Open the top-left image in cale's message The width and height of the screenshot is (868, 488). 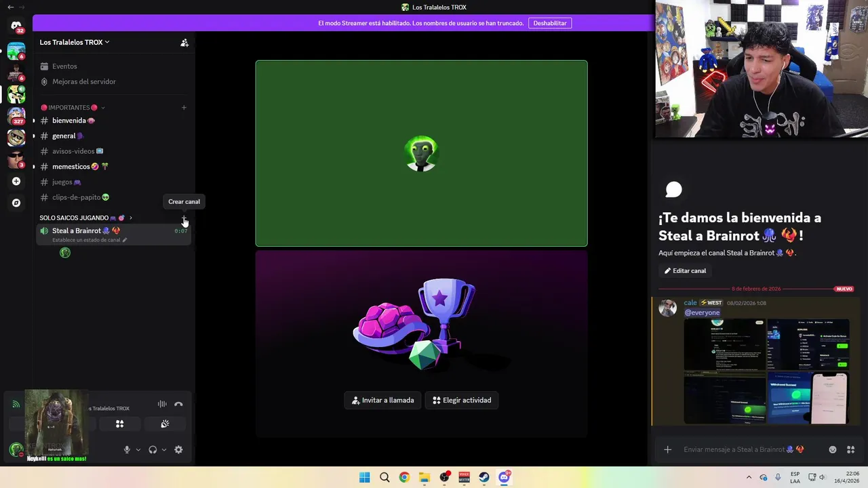tap(724, 344)
